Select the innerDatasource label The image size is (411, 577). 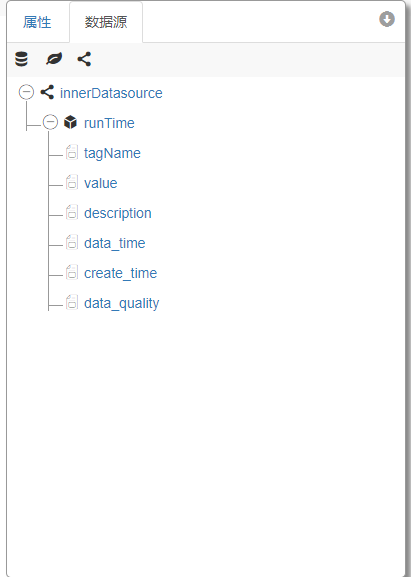[x=111, y=93]
